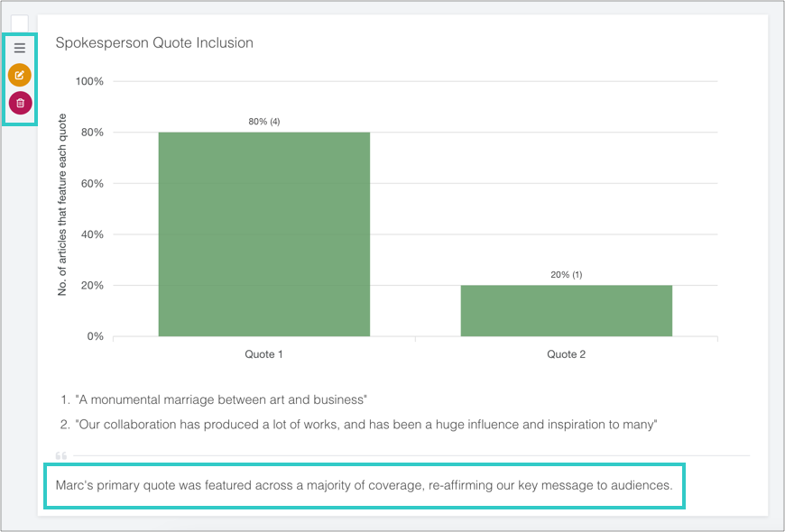Click the red delete trash button
The image size is (785, 532).
coord(20,103)
